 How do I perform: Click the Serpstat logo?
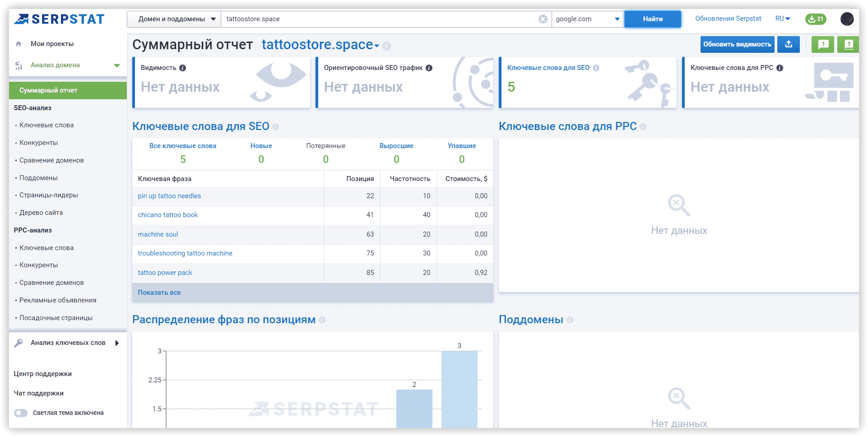(x=60, y=19)
